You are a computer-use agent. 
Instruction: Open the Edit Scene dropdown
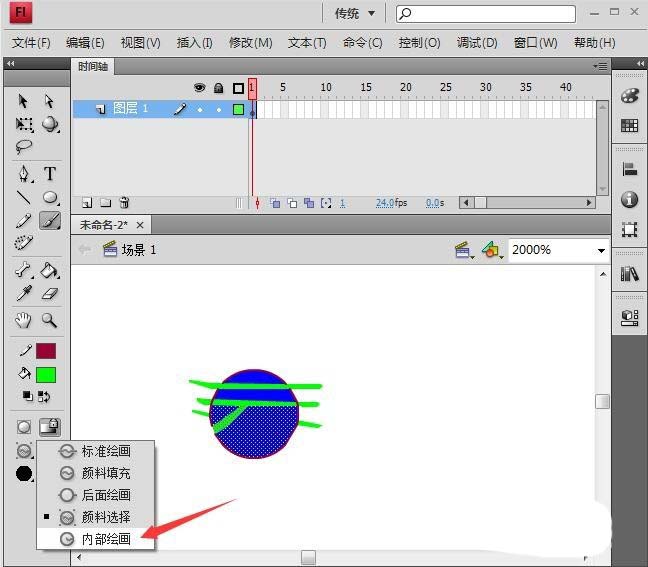pos(464,250)
